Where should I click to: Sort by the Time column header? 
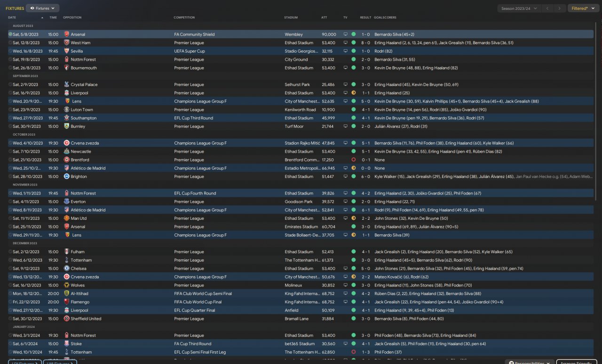[53, 17]
